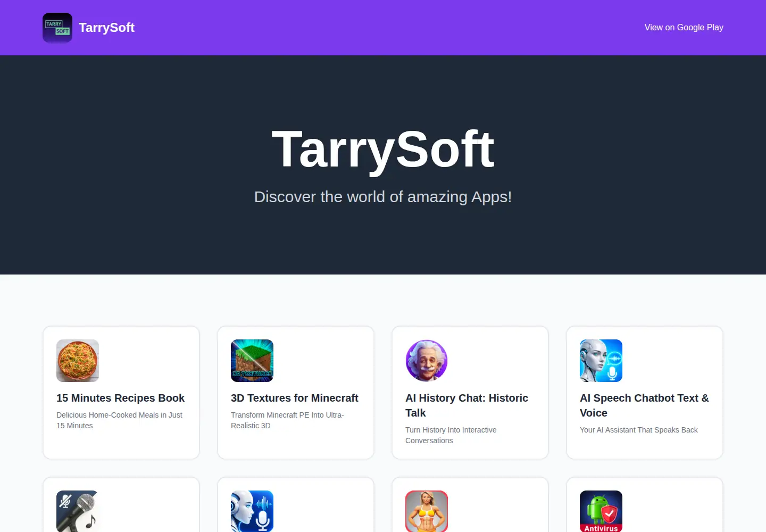Click 'Your AI Assistant That Speaks Back' text

click(638, 430)
